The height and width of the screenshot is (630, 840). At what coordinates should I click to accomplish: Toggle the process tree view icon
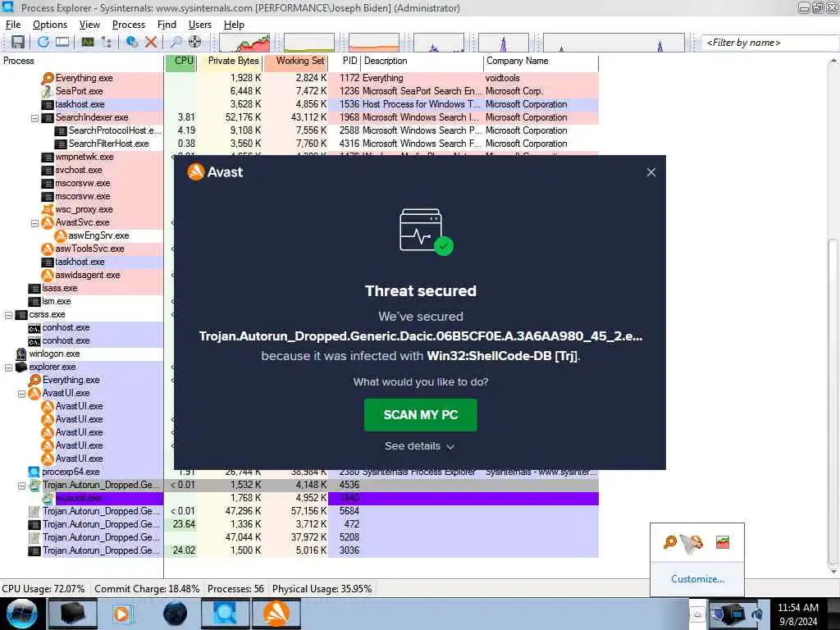tap(106, 42)
